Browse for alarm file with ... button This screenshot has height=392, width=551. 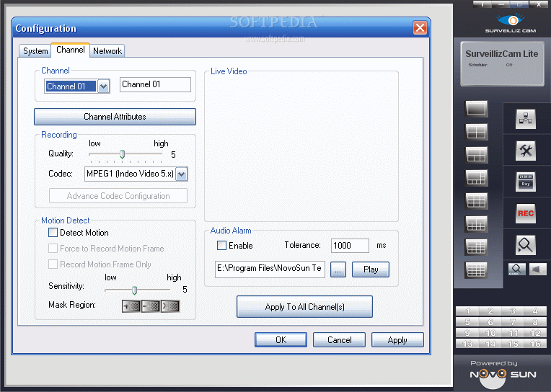click(338, 269)
